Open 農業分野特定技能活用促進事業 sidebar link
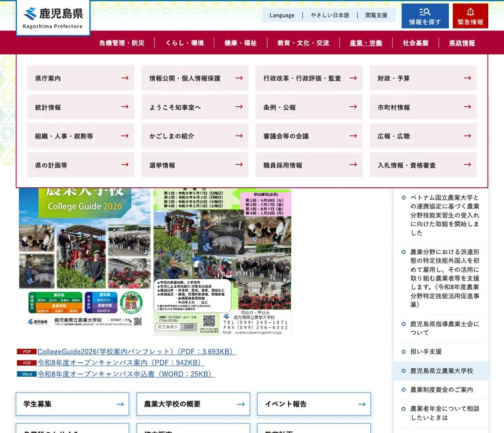 (x=444, y=278)
